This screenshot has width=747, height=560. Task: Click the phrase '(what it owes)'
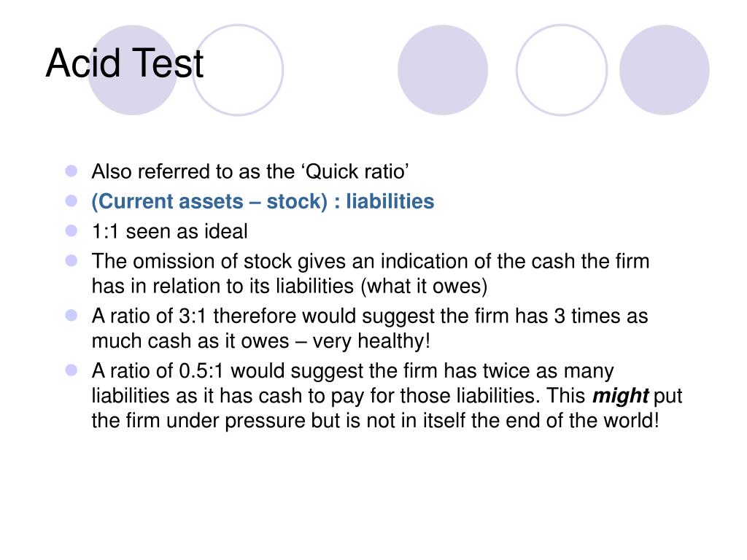[x=424, y=286]
